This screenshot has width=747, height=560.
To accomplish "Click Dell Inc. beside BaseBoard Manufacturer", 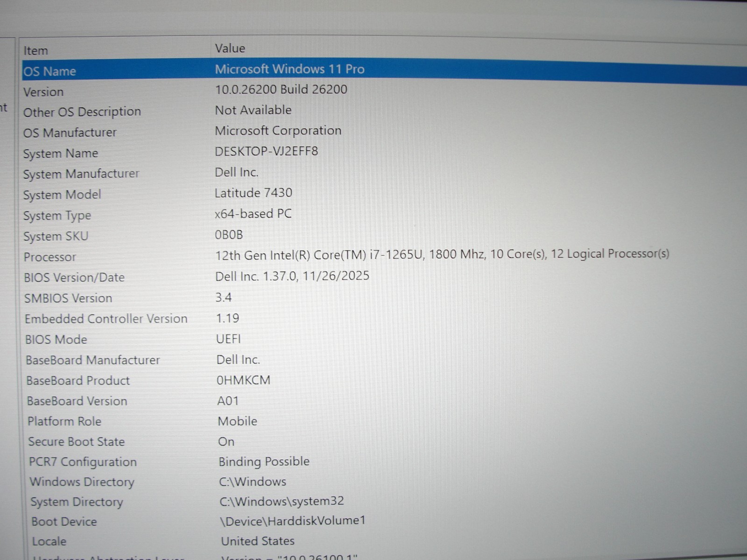I will (238, 360).
